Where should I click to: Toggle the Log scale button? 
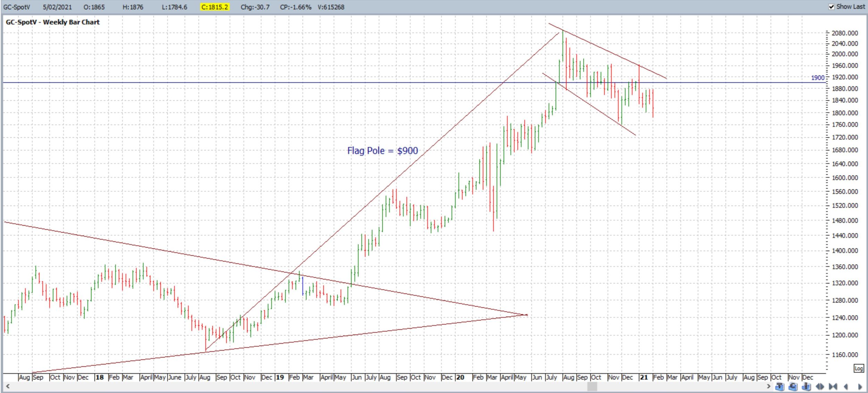click(859, 368)
